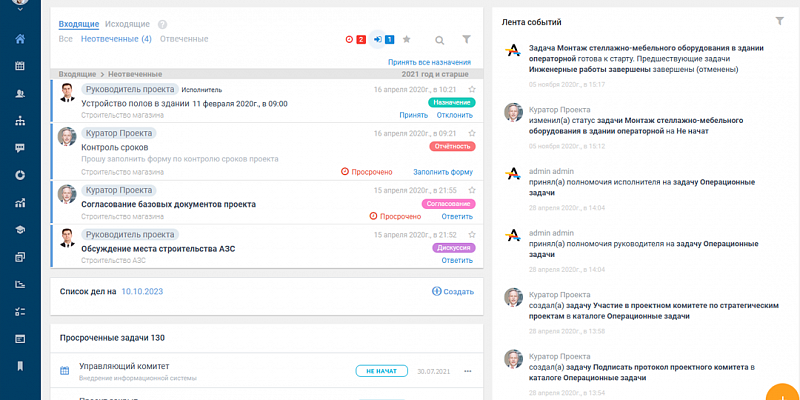
Task: Open the date picker 10.10.2023
Action: pyautogui.click(x=142, y=292)
